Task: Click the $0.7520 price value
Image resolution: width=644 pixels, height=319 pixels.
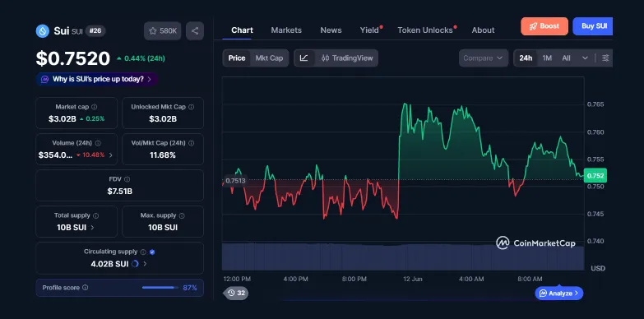Action: 73,58
